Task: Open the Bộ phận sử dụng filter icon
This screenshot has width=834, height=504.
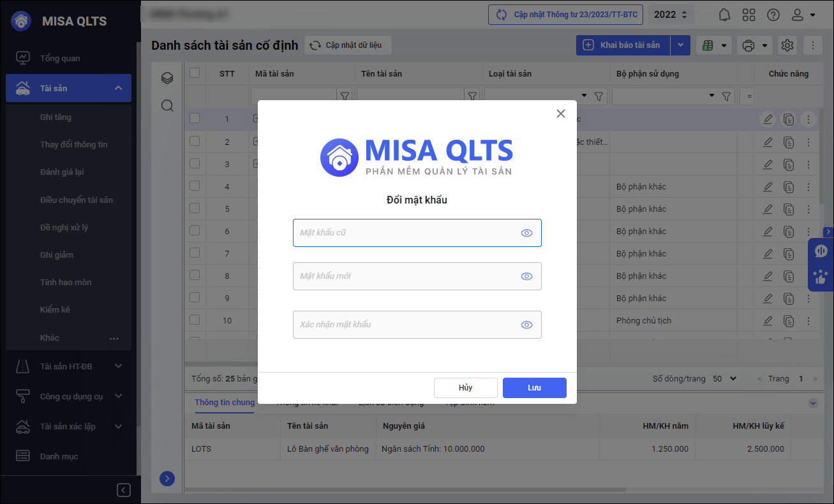Action: 726,96
